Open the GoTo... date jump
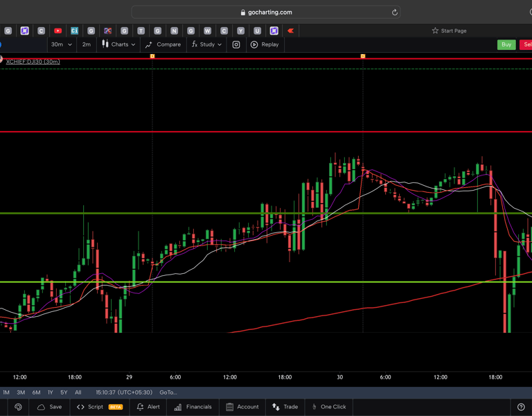The height and width of the screenshot is (416, 532). (x=168, y=392)
